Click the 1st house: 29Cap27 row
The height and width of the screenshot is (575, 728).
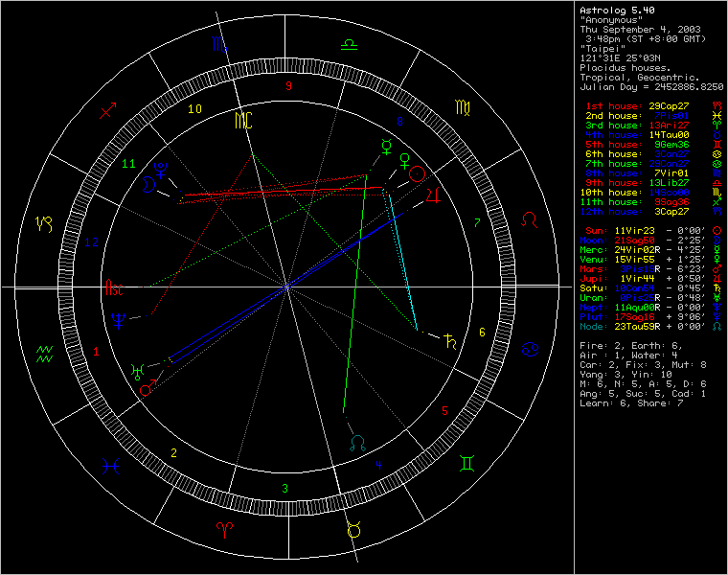653,106
